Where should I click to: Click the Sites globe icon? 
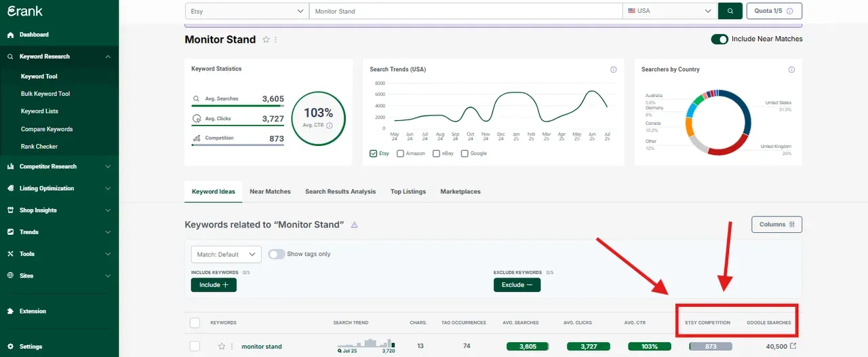pyautogui.click(x=10, y=276)
